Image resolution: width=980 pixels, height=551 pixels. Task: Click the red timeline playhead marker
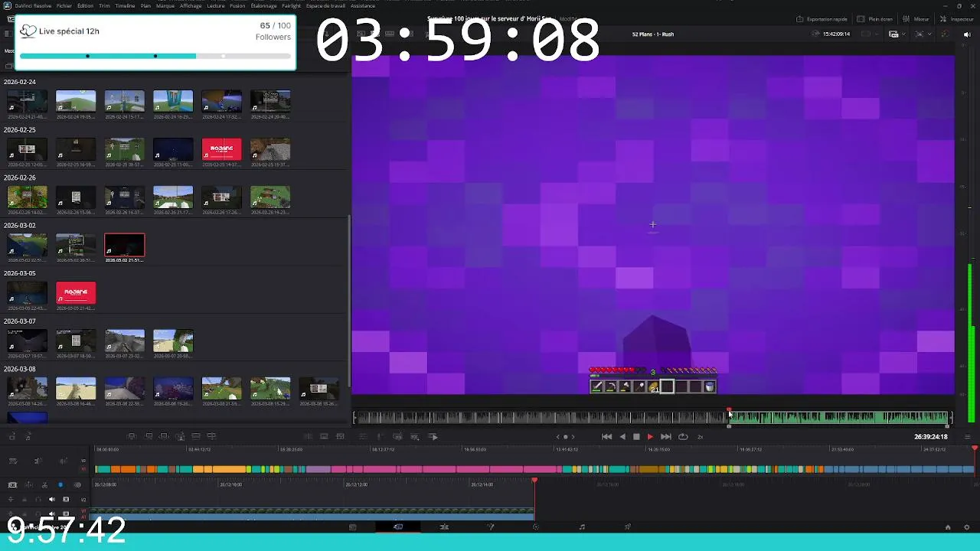[x=534, y=481]
